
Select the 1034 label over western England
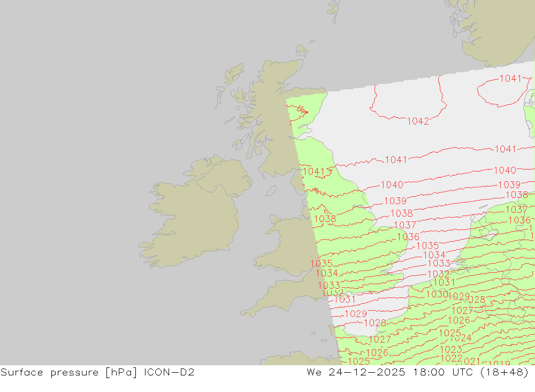click(x=327, y=273)
